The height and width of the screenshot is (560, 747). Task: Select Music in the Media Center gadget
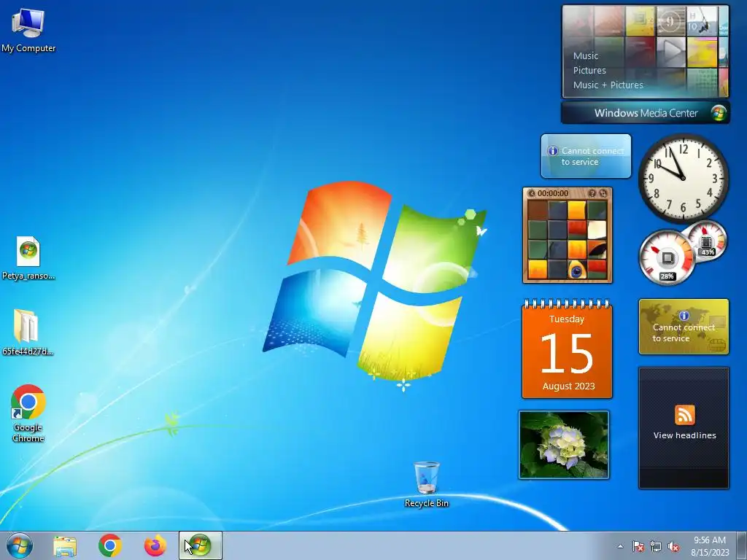point(586,55)
